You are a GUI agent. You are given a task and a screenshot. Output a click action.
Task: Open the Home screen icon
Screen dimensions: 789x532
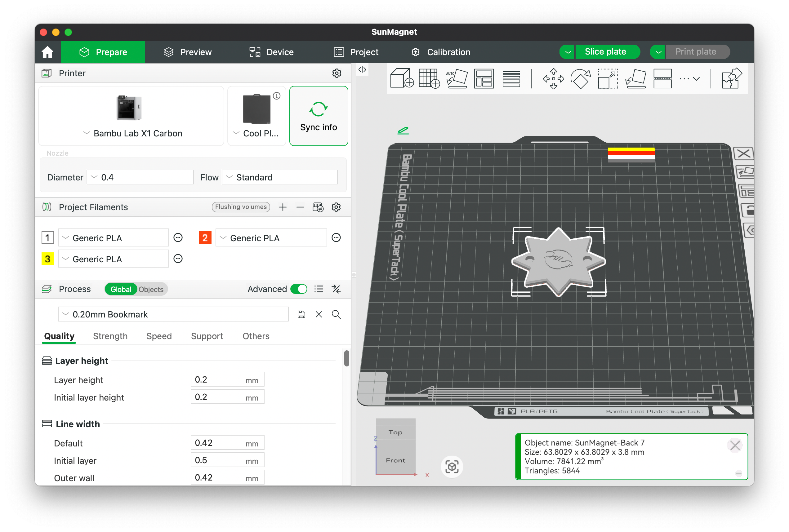47,52
